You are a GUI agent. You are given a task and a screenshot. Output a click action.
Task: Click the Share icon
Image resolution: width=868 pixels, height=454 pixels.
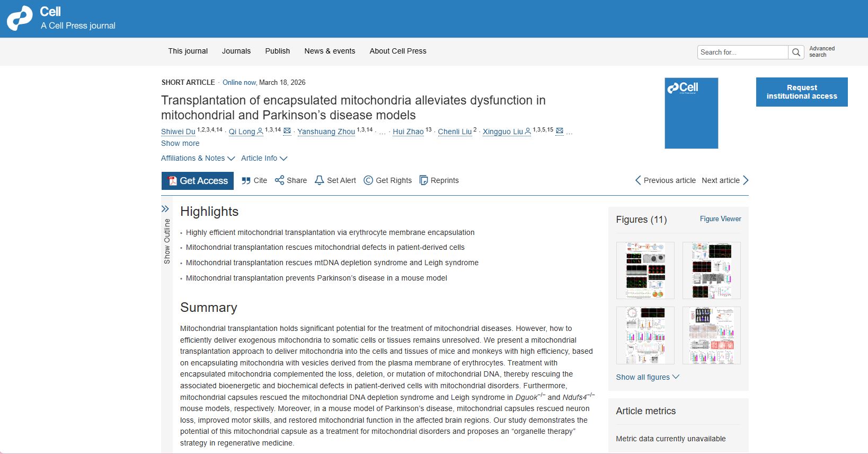[279, 180]
